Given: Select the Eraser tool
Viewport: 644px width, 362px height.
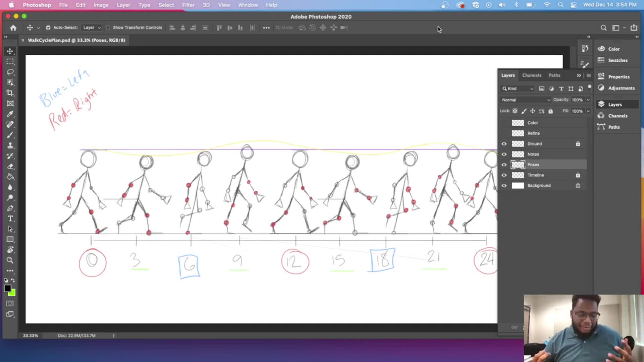Looking at the screenshot, I should click(x=10, y=167).
